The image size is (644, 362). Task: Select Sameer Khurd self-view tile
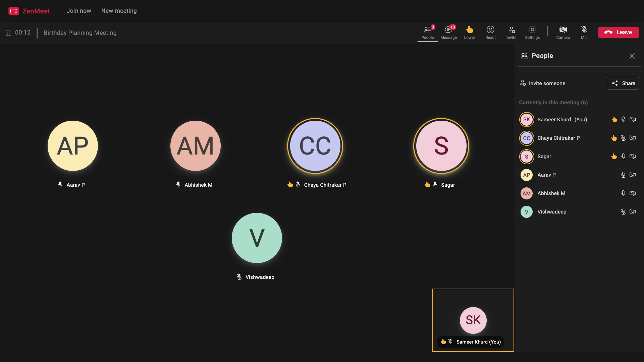point(473,320)
